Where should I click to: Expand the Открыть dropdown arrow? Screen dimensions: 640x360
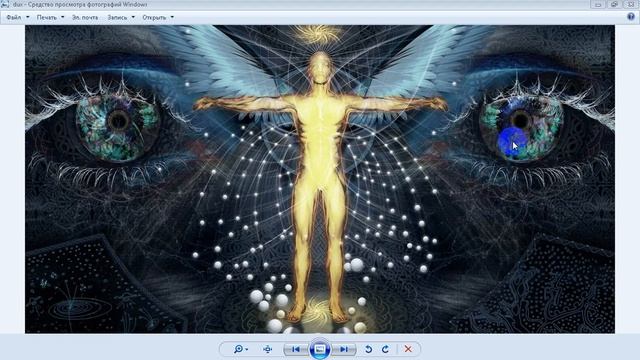click(x=172, y=17)
